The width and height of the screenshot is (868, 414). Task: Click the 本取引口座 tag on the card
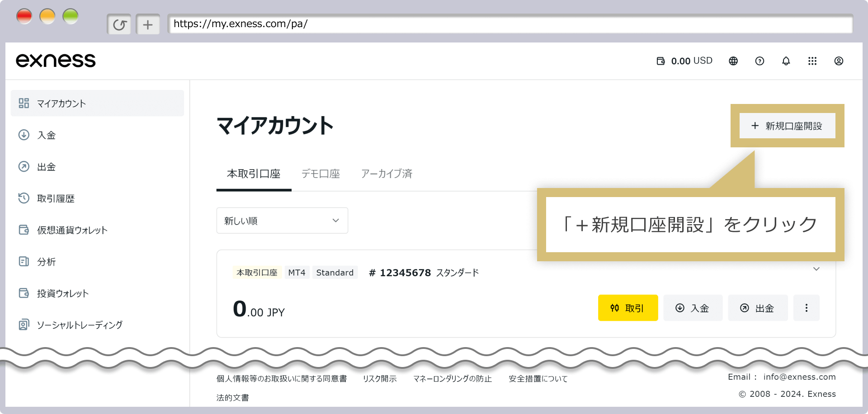tap(257, 273)
